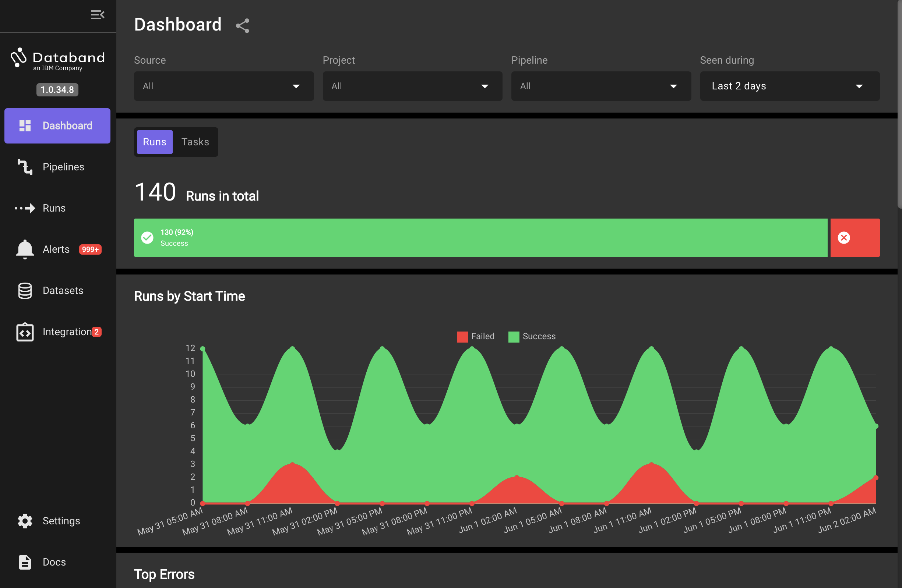This screenshot has height=588, width=902.
Task: Open Pipelines via its sidebar icon
Action: pyautogui.click(x=25, y=167)
